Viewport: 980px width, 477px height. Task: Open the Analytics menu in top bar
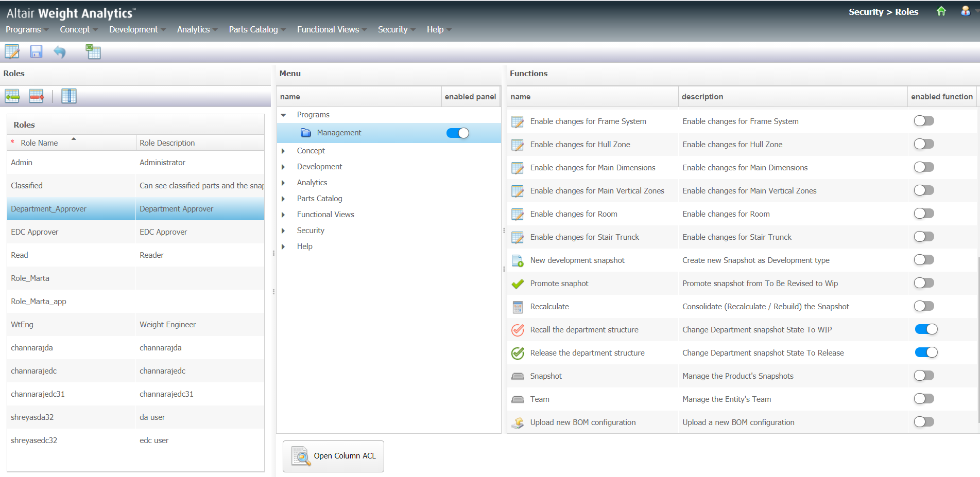(194, 29)
